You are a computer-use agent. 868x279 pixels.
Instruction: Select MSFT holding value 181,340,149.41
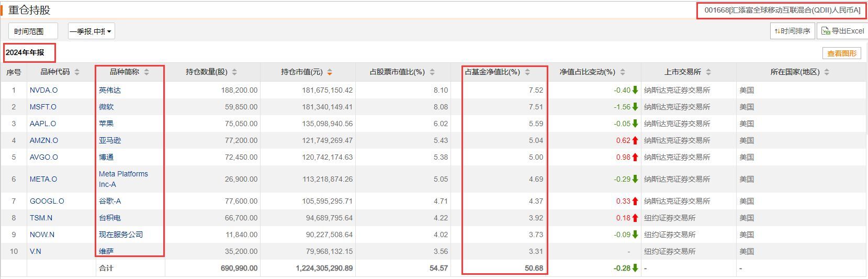(327, 107)
